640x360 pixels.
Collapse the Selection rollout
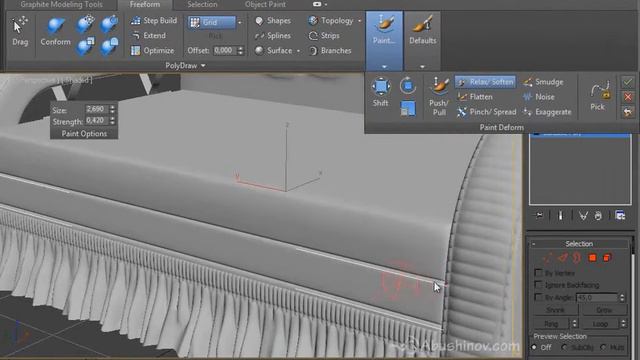(x=533, y=244)
